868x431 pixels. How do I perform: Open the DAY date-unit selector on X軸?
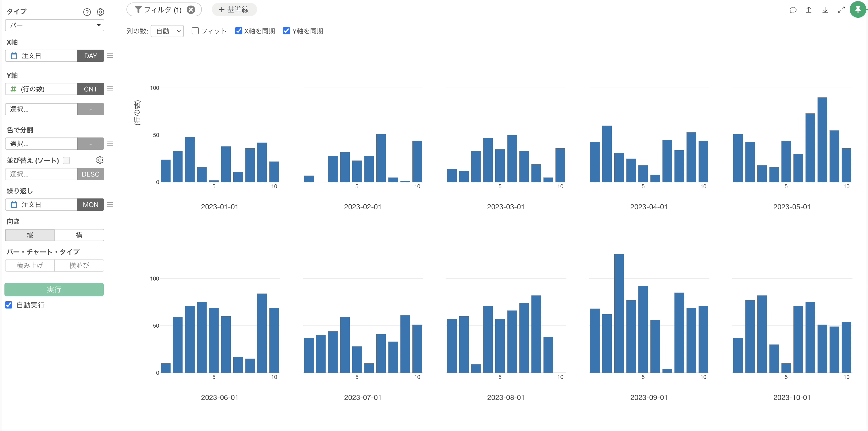click(90, 55)
